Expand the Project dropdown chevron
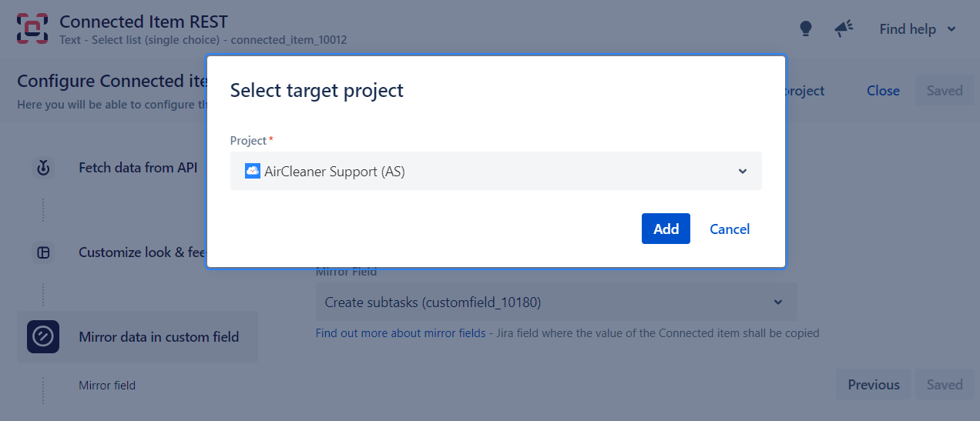Screen dimensions: 980x421 pyautogui.click(x=742, y=171)
